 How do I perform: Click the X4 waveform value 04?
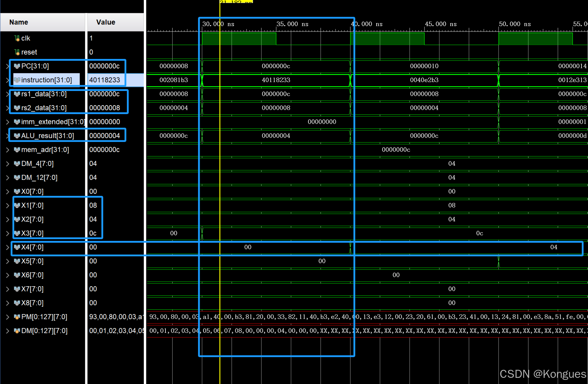(x=554, y=247)
